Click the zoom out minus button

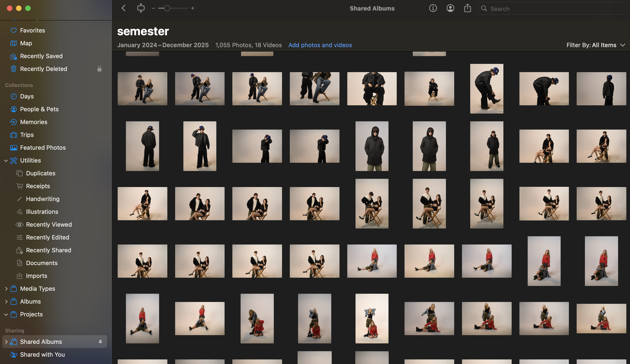153,8
